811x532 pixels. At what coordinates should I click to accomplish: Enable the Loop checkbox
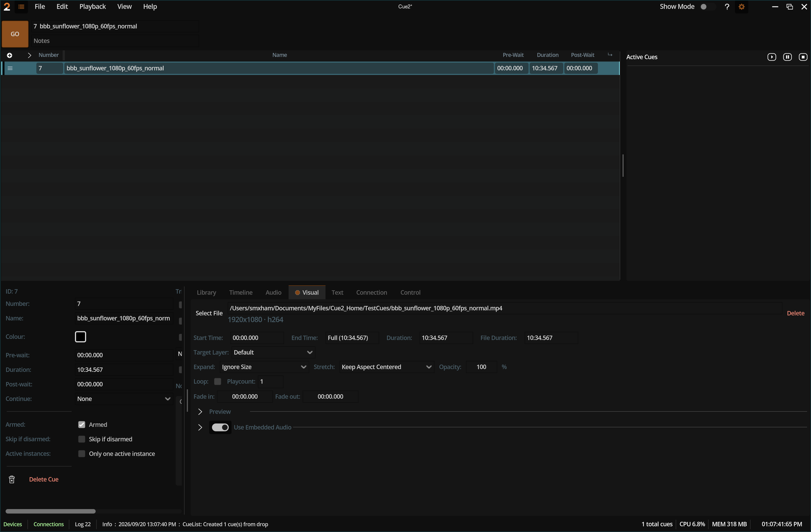217,382
